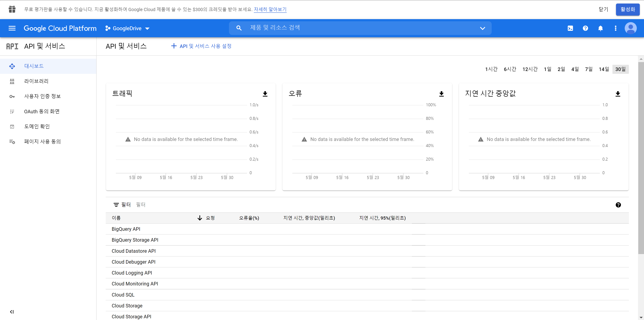Download the 트래픽 chart data
This screenshot has width=644, height=320.
[265, 94]
